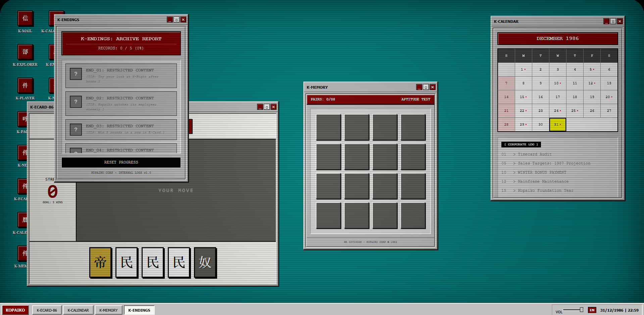
Task: Maximize the K-ENDINGS window
Action: pyautogui.click(x=177, y=20)
